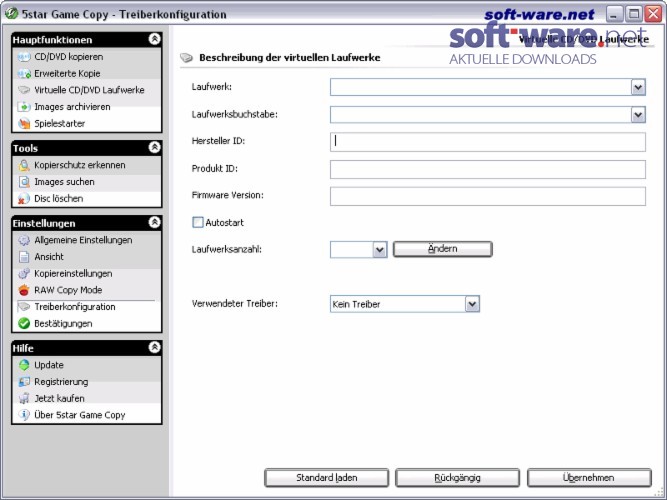The width and height of the screenshot is (667, 500).
Task: Open RAW Copy Mode settings
Action: pyautogui.click(x=68, y=290)
